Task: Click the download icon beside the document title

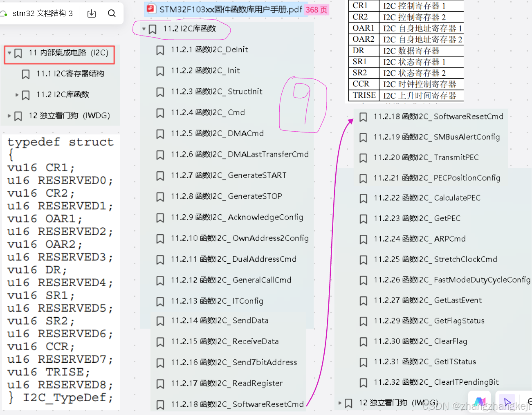Action: pyautogui.click(x=92, y=13)
